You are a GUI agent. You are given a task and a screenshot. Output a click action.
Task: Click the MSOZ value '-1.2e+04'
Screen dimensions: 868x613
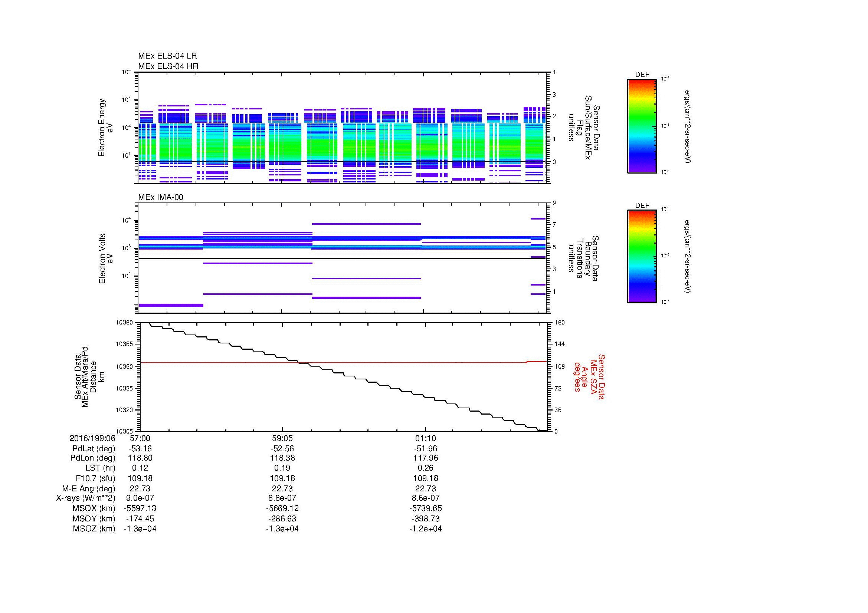(x=426, y=529)
